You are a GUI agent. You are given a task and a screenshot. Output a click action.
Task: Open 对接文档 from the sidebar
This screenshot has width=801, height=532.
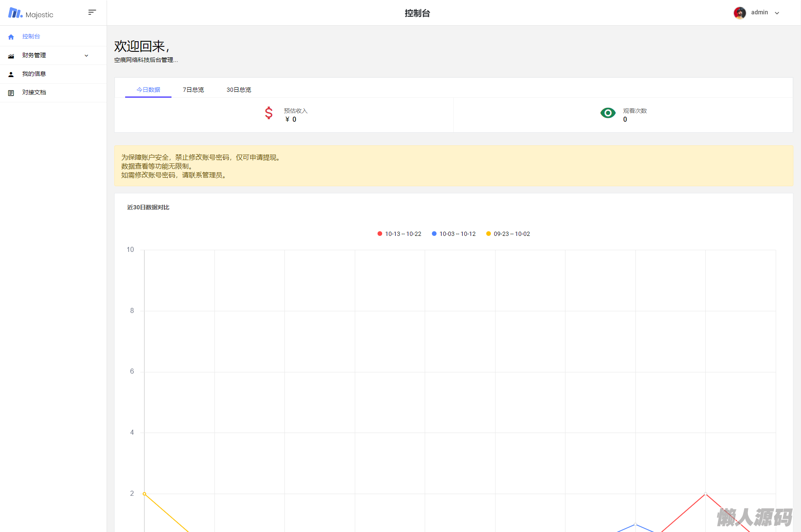[x=34, y=93]
